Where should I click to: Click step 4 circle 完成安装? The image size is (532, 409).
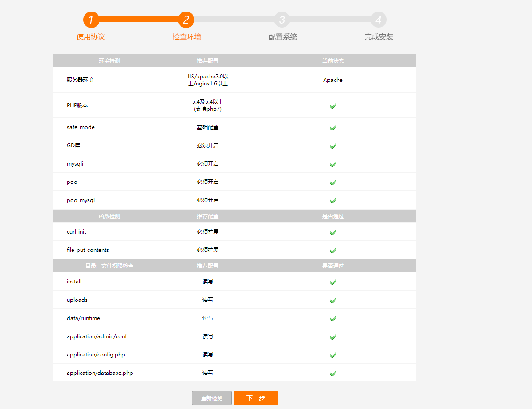[379, 20]
